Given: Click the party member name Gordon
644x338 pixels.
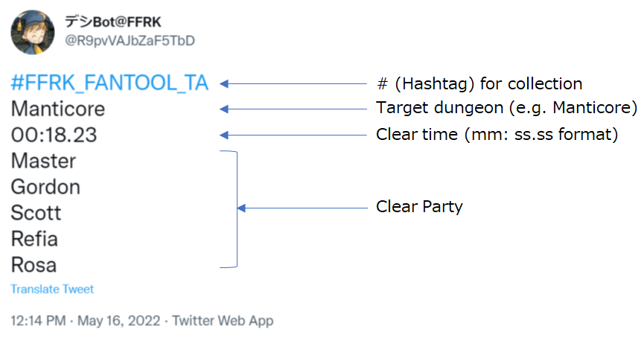Looking at the screenshot, I should pyautogui.click(x=45, y=187).
